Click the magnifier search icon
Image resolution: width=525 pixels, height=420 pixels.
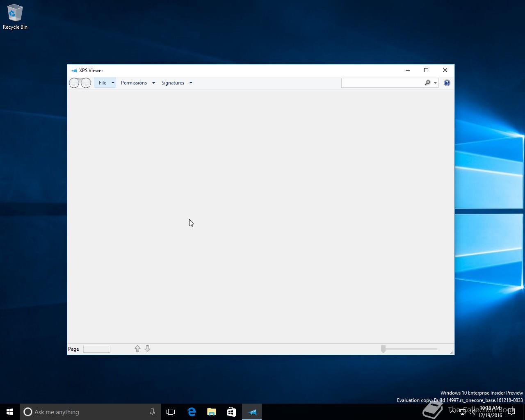tap(427, 83)
